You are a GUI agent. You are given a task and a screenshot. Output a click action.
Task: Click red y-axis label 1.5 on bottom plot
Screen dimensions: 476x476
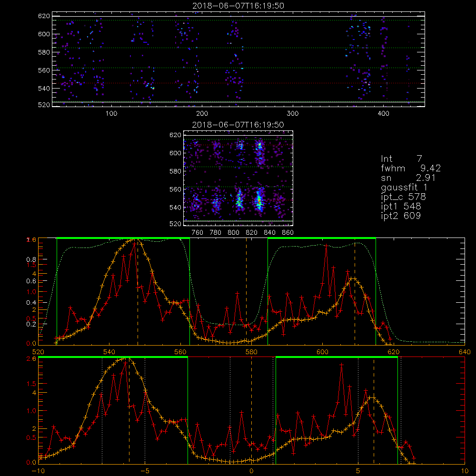[x=31, y=384]
